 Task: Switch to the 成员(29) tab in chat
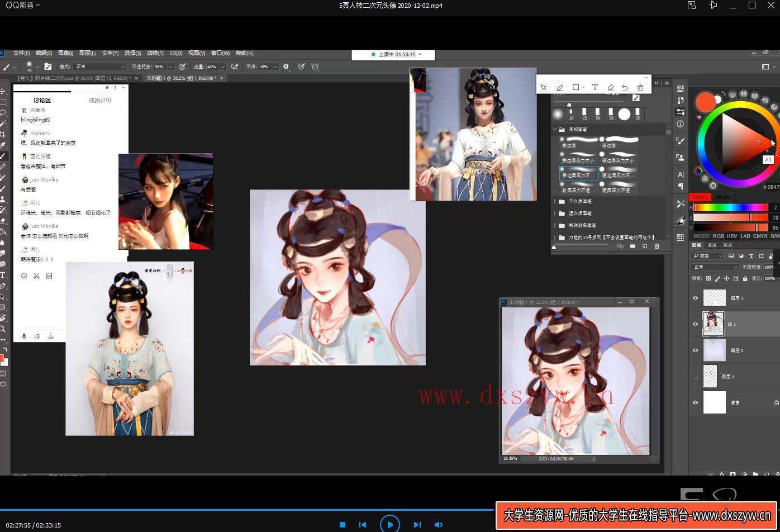(x=99, y=101)
